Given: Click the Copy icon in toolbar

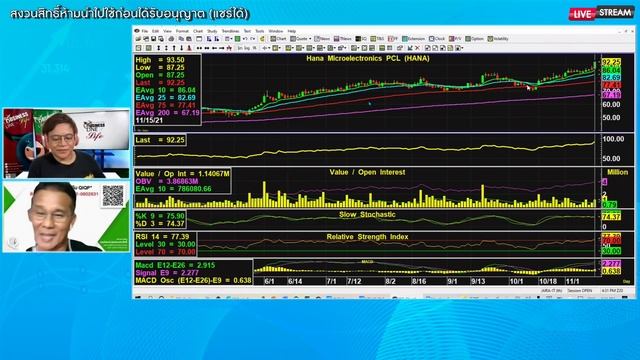Looking at the screenshot, I should tap(181, 39).
